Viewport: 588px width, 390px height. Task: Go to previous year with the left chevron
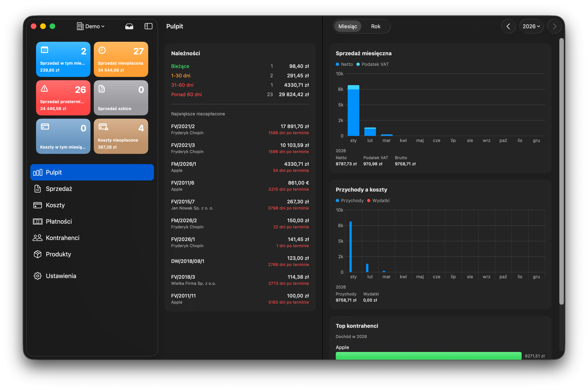(508, 26)
